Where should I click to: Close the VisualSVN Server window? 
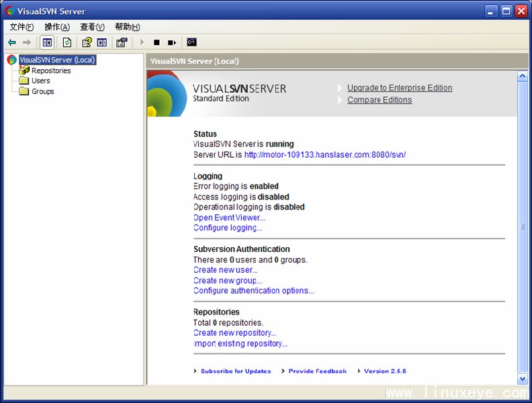[521, 11]
